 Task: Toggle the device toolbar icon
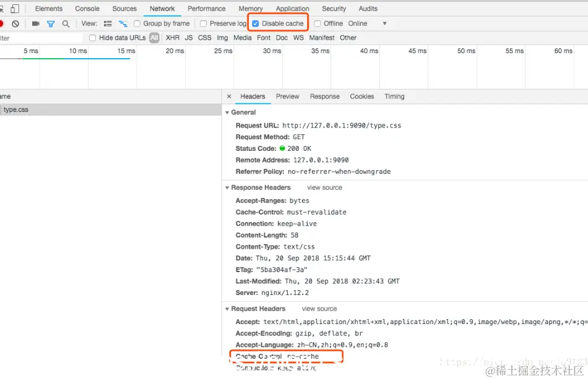[15, 9]
